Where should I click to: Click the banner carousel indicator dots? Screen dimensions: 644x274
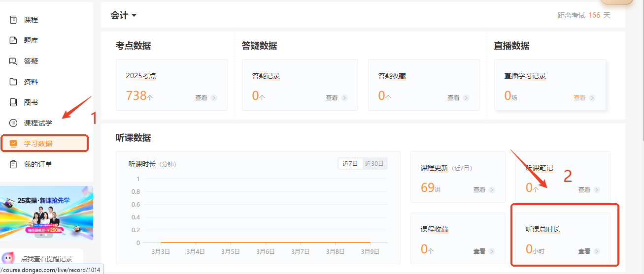click(x=43, y=235)
